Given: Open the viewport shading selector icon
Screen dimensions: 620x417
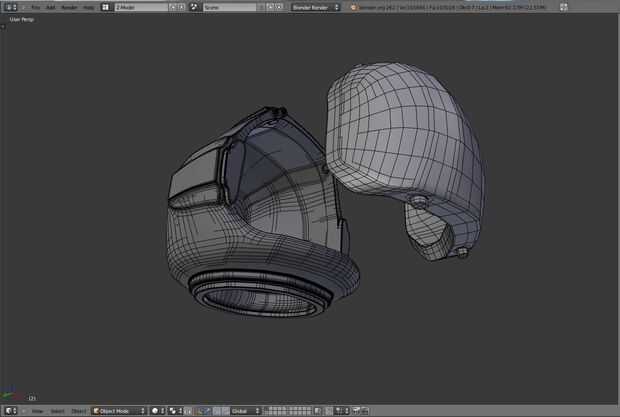Looking at the screenshot, I should 157,410.
